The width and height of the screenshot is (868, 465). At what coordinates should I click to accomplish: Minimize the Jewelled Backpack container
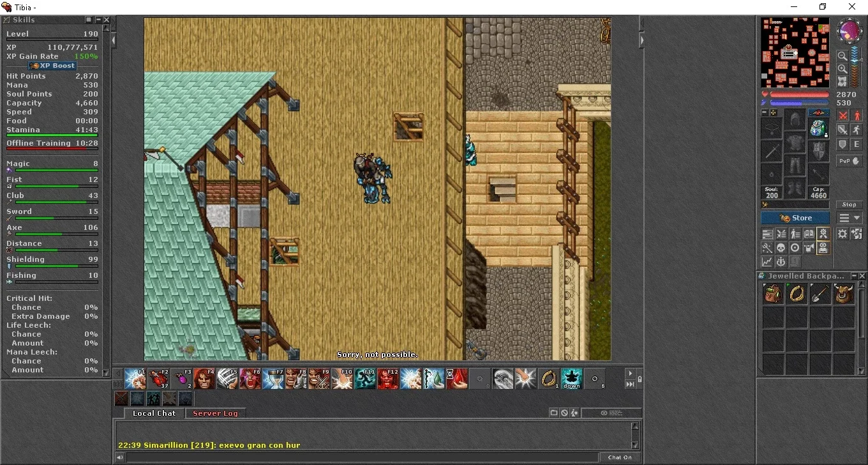tap(853, 276)
